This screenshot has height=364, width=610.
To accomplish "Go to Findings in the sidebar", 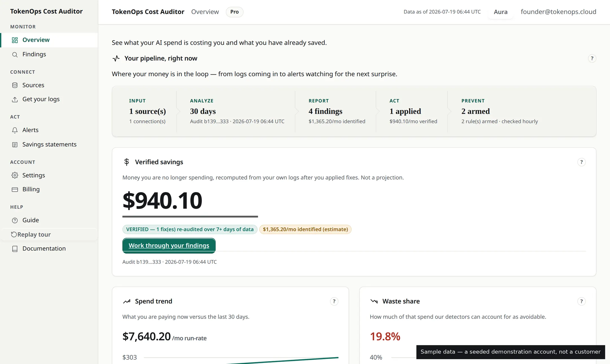I will [49, 54].
